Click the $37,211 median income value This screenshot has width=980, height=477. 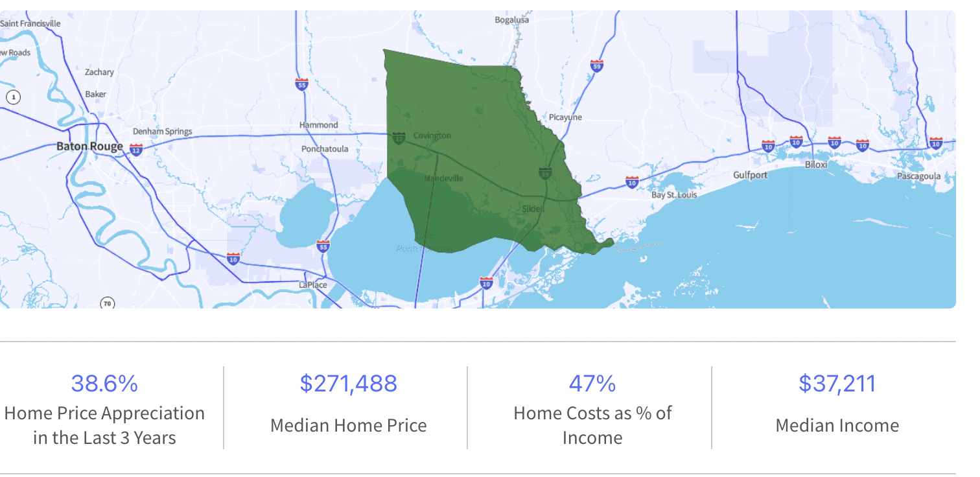coord(837,384)
